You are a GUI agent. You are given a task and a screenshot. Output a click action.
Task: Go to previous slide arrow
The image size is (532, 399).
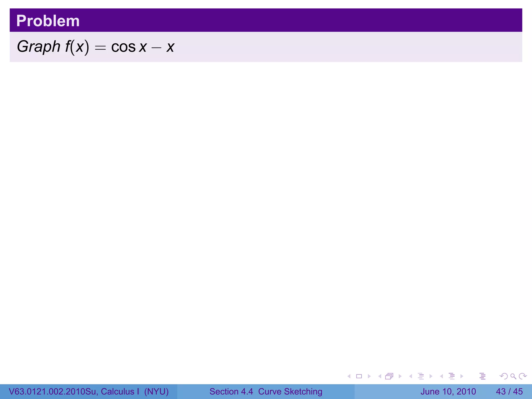click(349, 376)
